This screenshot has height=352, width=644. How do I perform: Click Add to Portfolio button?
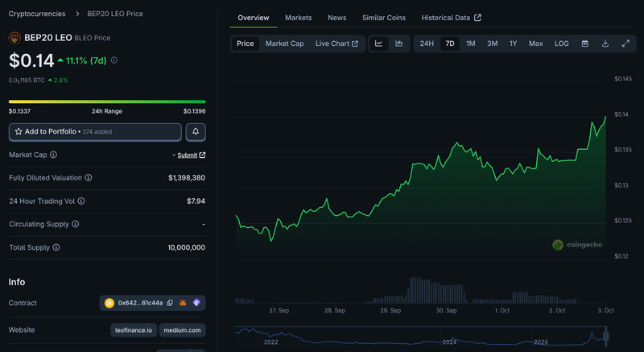[x=95, y=131]
